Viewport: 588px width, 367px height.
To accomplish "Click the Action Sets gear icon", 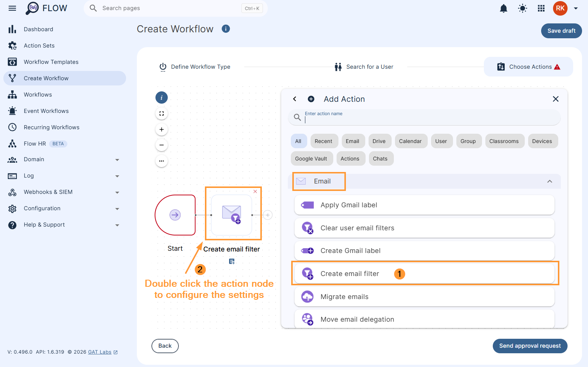I will 12,46.
